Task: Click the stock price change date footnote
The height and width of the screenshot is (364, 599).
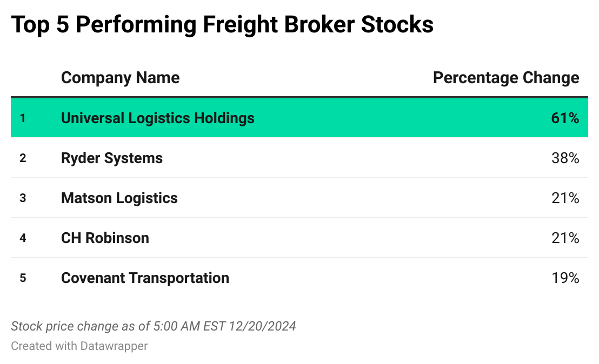Action: tap(154, 326)
